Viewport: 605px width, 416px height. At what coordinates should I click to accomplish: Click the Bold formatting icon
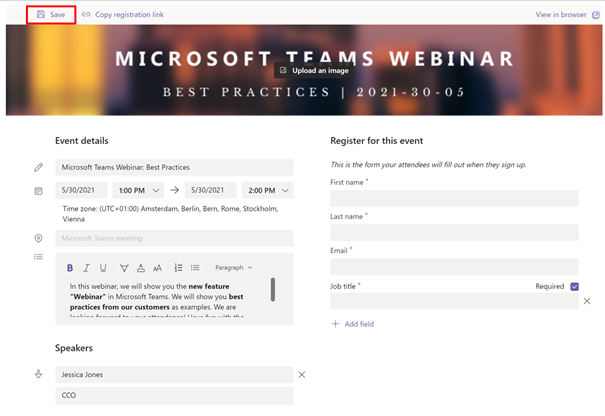point(70,268)
